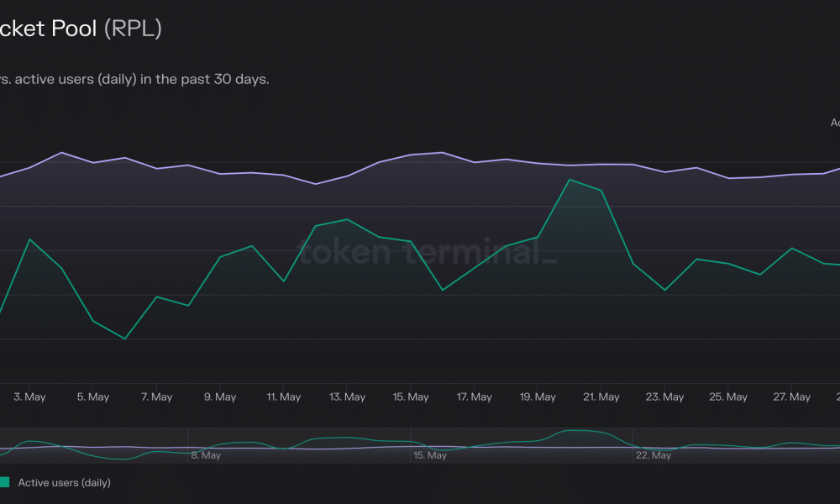This screenshot has height=504, width=840.
Task: Click the '15. May' marker in range navigator
Action: [429, 455]
